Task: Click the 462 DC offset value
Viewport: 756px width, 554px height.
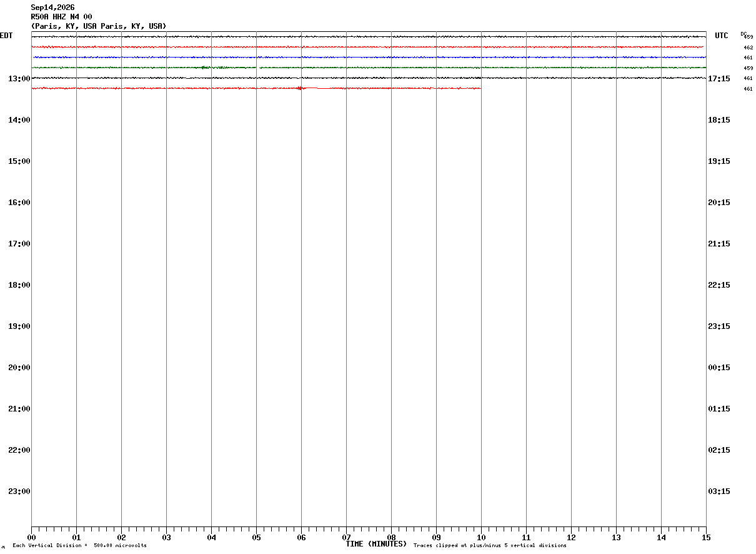Action: pyautogui.click(x=748, y=48)
